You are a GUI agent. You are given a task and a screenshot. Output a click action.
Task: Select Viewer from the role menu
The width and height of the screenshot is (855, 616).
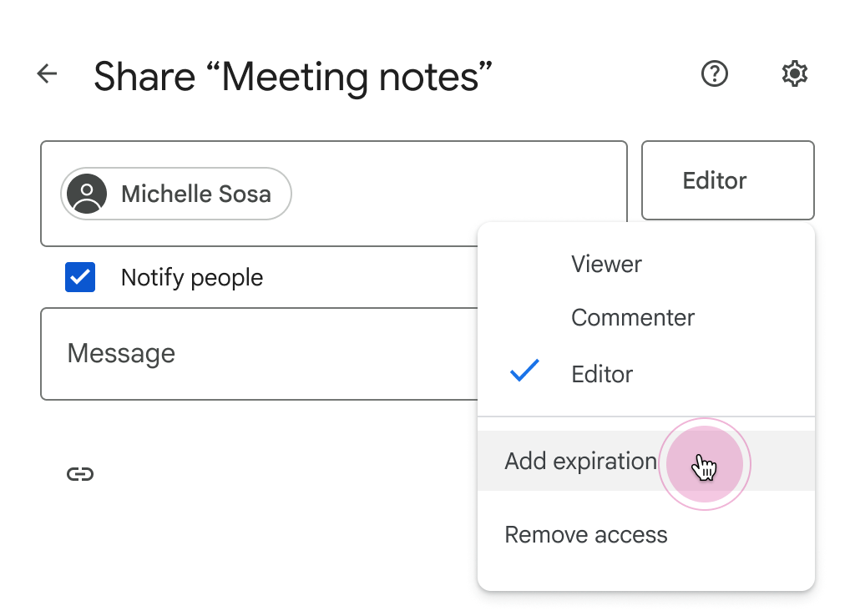(x=606, y=265)
